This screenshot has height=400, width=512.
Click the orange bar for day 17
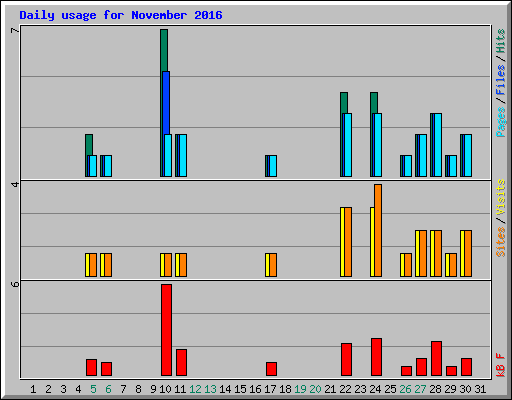click(x=273, y=265)
